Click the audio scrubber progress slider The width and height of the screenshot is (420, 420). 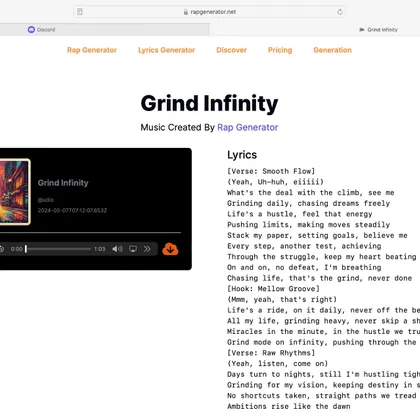pos(58,249)
